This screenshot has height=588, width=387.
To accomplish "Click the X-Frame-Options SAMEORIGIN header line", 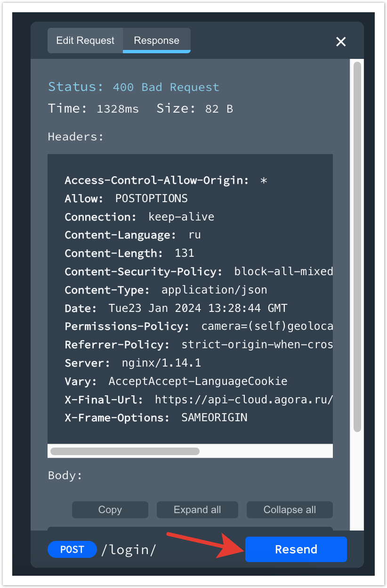I will (156, 417).
